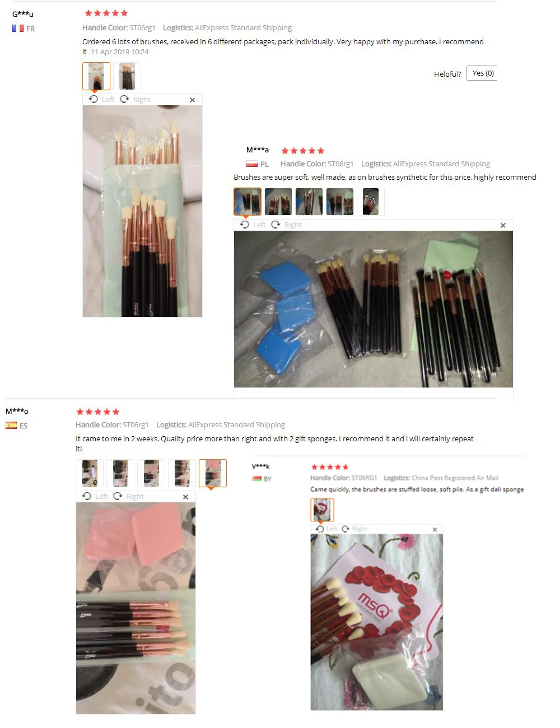Close M***a's enlarged photo viewer
Viewport: 560px width, 728px height.
[x=503, y=225]
